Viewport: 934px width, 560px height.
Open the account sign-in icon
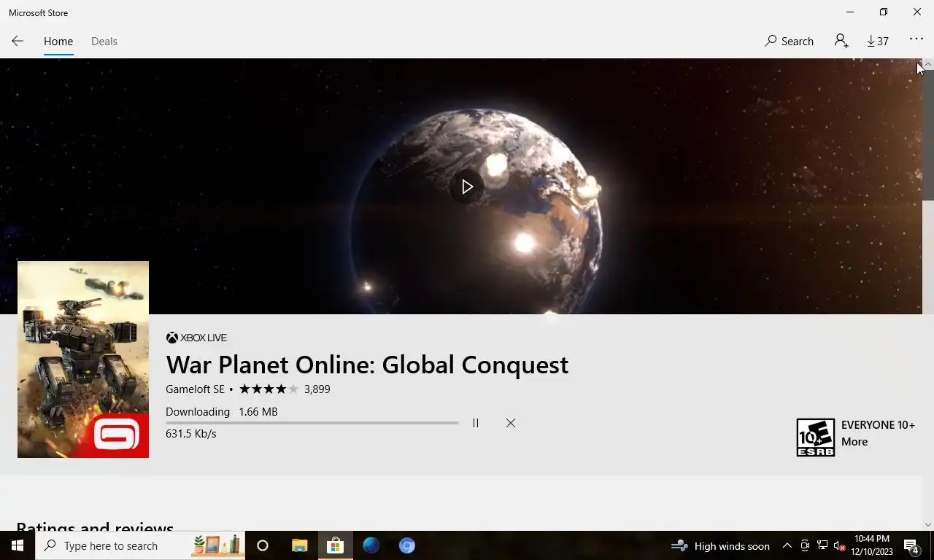click(841, 41)
